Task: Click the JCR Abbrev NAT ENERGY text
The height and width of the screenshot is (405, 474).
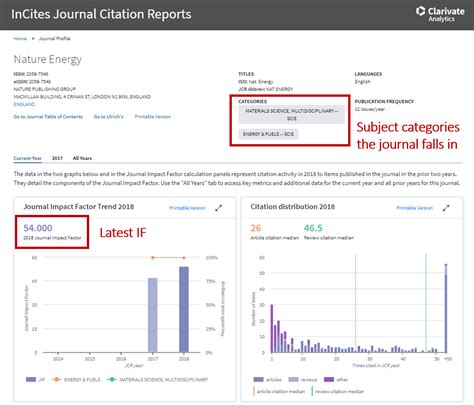Action: 266,89
